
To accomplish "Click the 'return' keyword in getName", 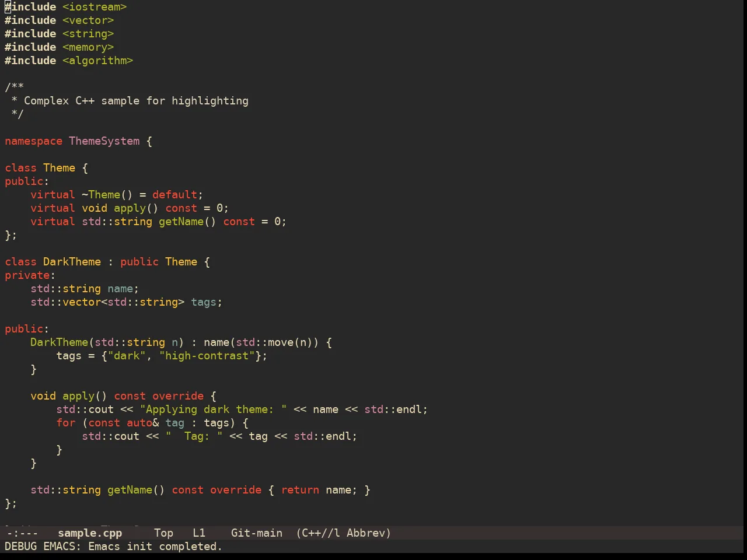I will point(300,490).
